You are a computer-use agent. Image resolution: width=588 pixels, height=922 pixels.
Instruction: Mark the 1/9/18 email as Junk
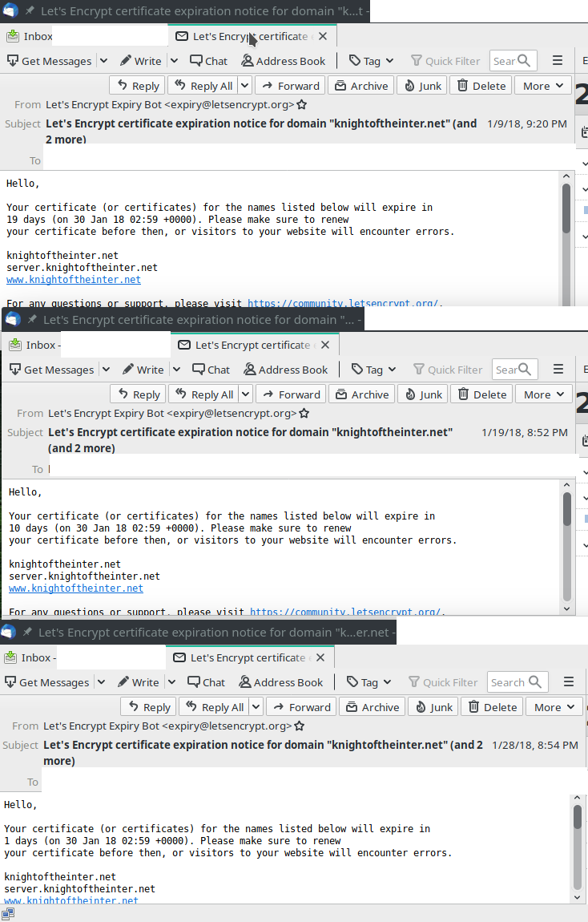pos(422,86)
